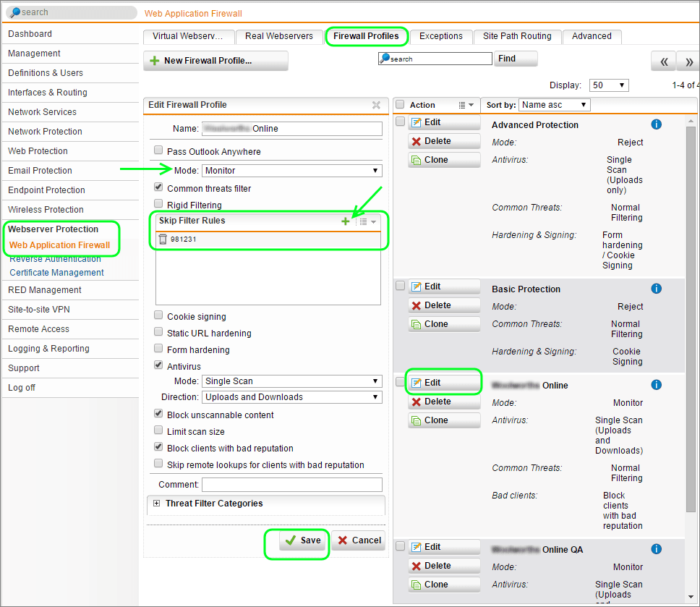Select the Advanced Protection row checkbox
700x607 pixels.
pyautogui.click(x=401, y=122)
